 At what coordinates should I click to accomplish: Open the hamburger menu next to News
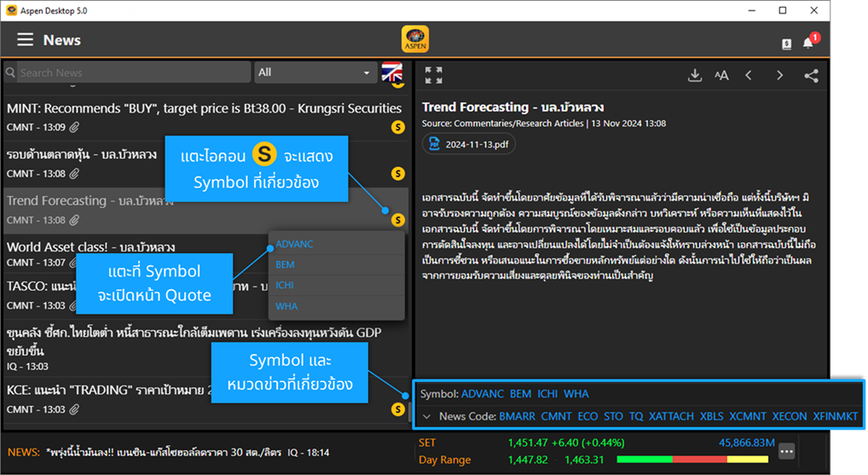[x=25, y=40]
